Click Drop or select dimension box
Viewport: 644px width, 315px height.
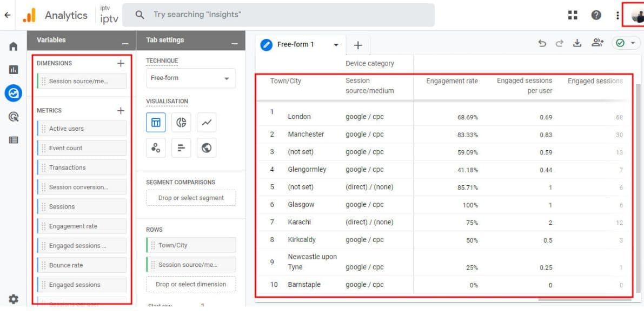tap(191, 284)
